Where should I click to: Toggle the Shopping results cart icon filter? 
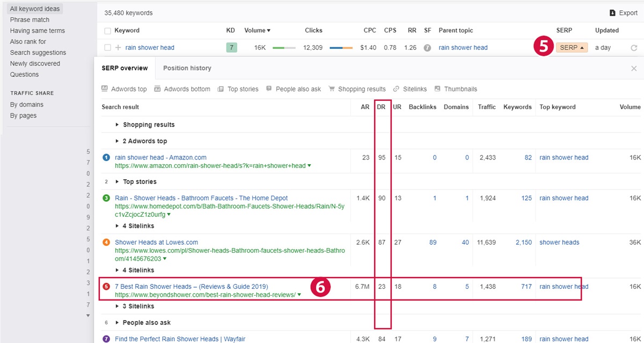coord(332,89)
